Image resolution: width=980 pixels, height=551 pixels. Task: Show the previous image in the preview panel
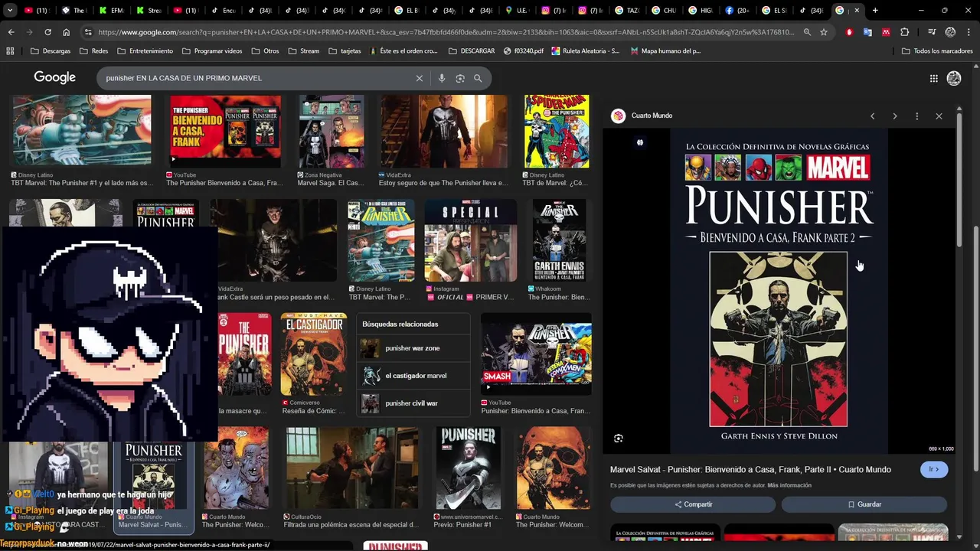pyautogui.click(x=872, y=116)
